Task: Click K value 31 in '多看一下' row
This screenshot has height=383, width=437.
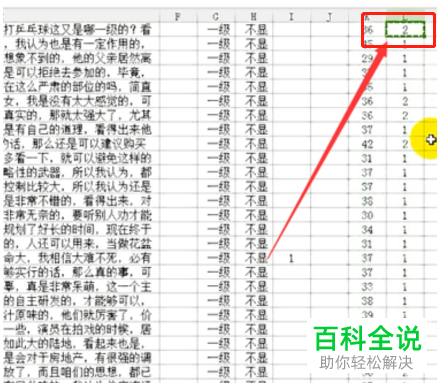Action: (x=367, y=158)
